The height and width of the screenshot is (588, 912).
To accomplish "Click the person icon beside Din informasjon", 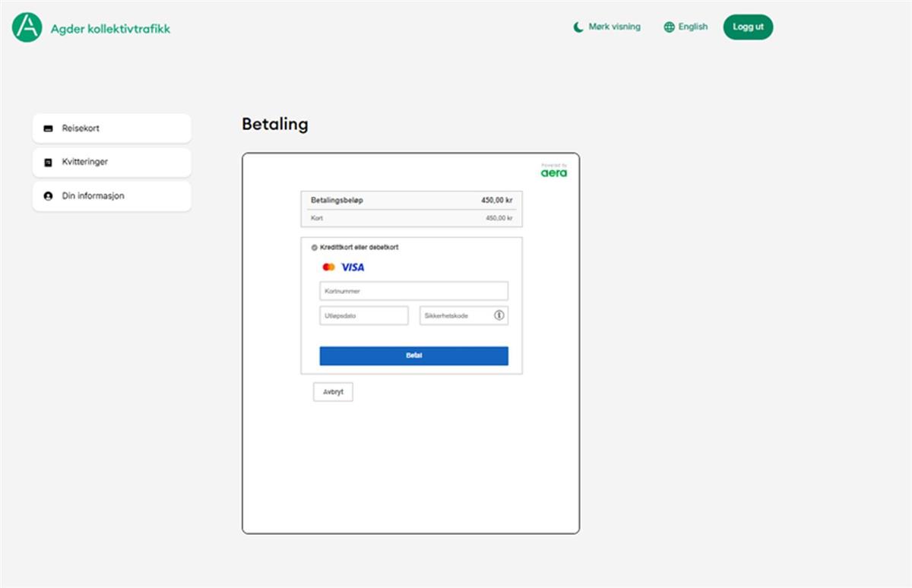I will 49,196.
